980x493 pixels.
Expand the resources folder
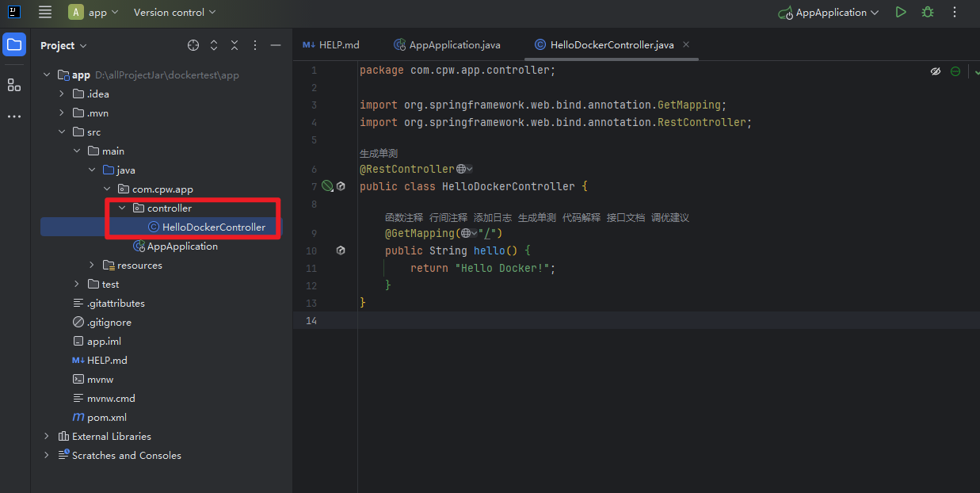(x=92, y=266)
